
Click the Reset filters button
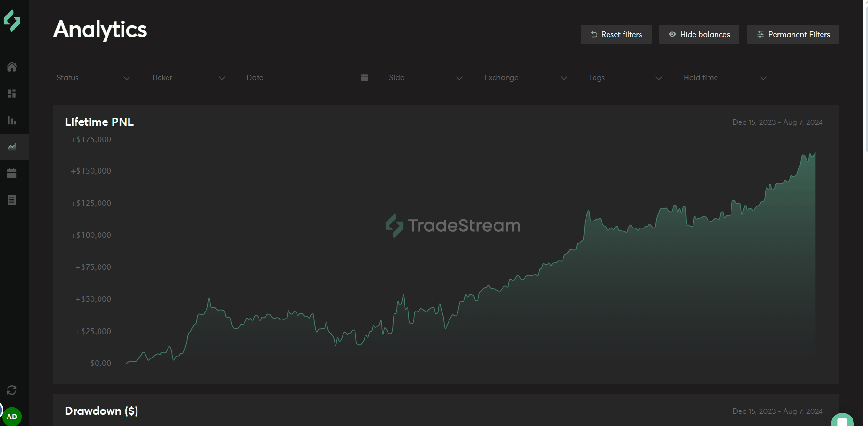pos(616,34)
